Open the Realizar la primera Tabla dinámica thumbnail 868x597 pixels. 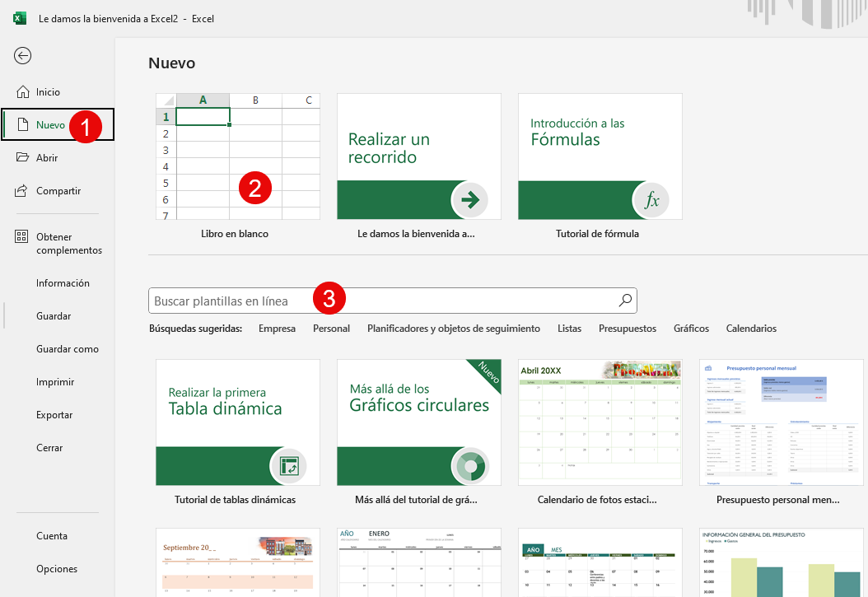point(238,422)
